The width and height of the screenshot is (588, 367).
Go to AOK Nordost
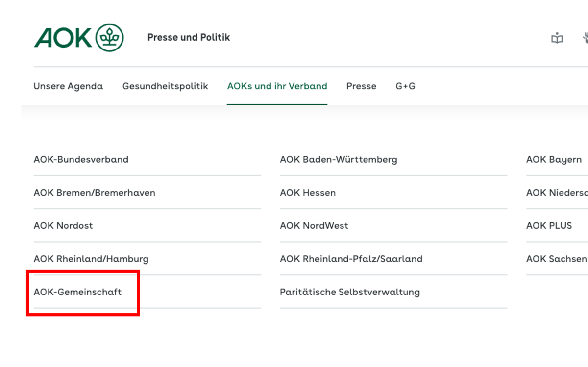click(63, 226)
